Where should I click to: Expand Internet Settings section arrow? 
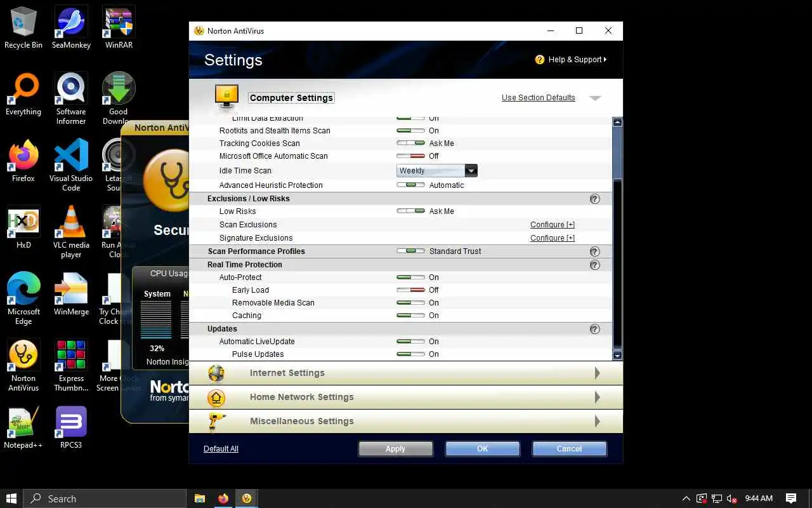(x=597, y=373)
